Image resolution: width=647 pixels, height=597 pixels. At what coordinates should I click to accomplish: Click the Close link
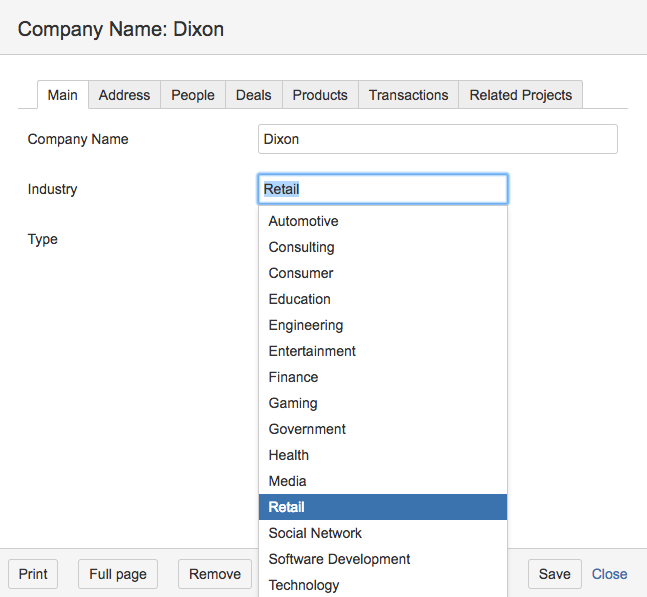click(609, 574)
